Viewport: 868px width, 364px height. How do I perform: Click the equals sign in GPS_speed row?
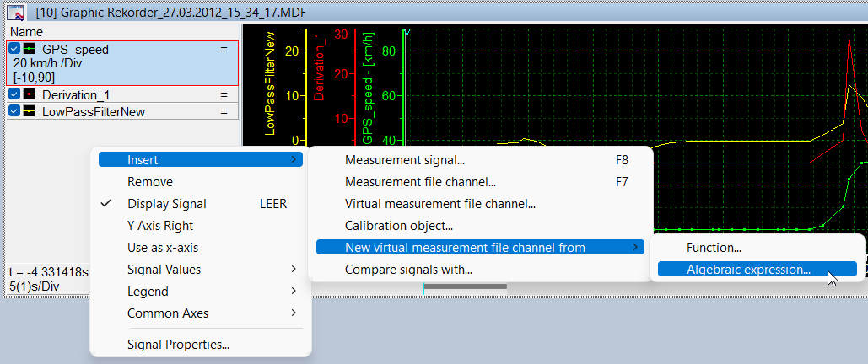(224, 49)
